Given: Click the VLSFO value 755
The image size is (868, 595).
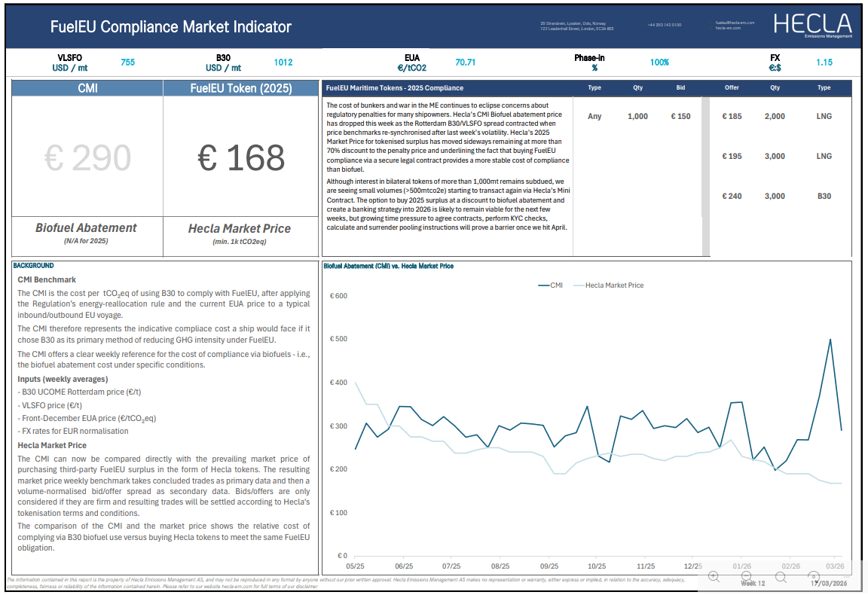Looking at the screenshot, I should [x=128, y=63].
